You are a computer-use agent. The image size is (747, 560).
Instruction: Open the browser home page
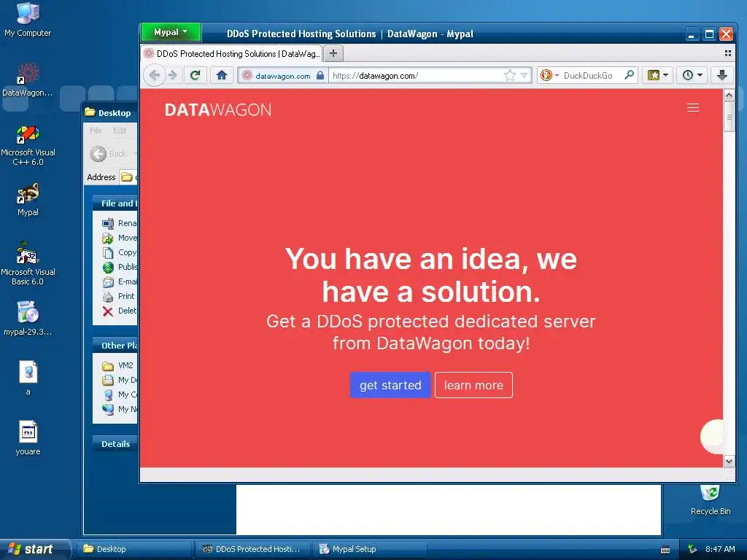[222, 75]
